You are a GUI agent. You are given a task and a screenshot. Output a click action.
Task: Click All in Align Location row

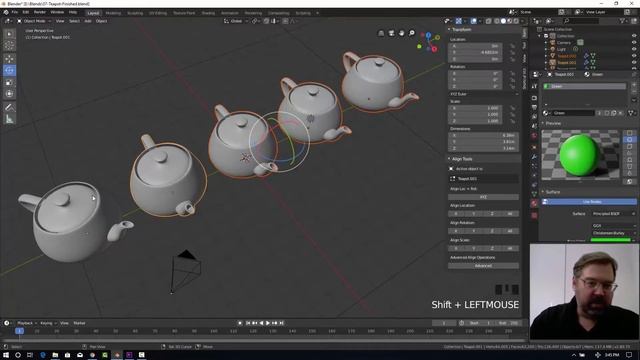pos(510,213)
